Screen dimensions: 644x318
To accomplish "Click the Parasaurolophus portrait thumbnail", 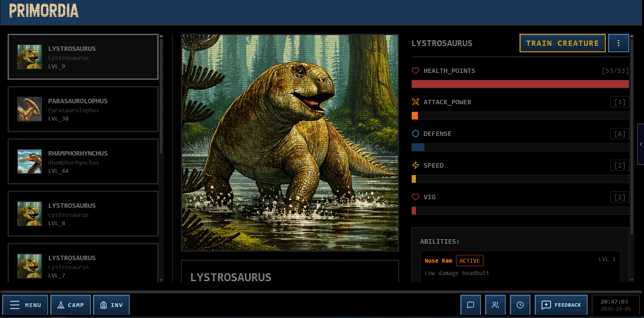I will (x=30, y=109).
